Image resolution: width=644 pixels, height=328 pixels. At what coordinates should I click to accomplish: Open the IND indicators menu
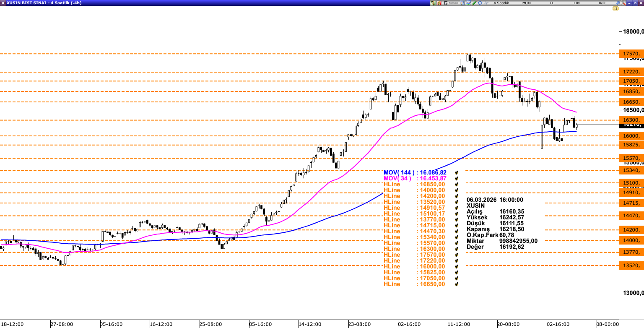(602, 3)
